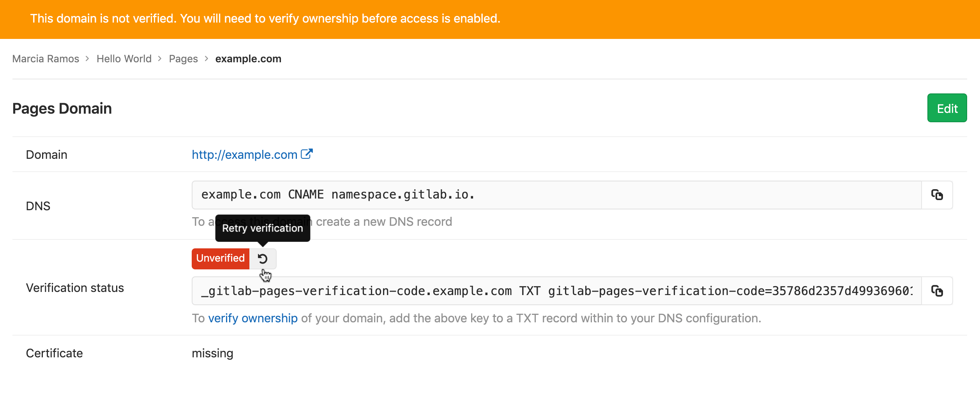This screenshot has width=980, height=399.
Task: Click the domain not verified warning banner
Action: point(265,18)
